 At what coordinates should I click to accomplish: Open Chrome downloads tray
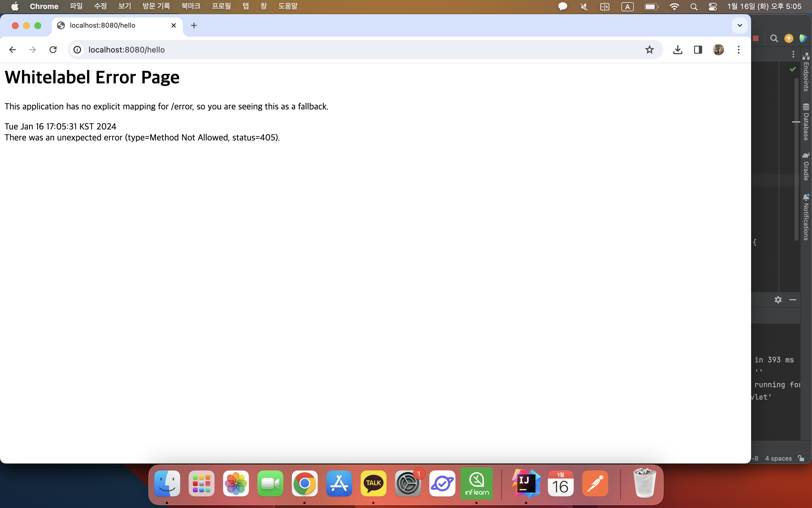tap(678, 50)
